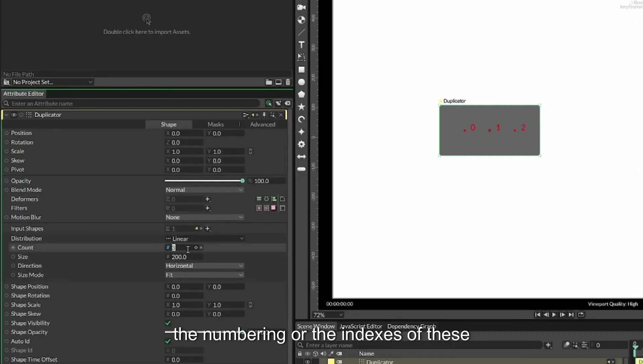This screenshot has height=364, width=643.
Task: Click the Play button in viewport controls
Action: click(554, 314)
